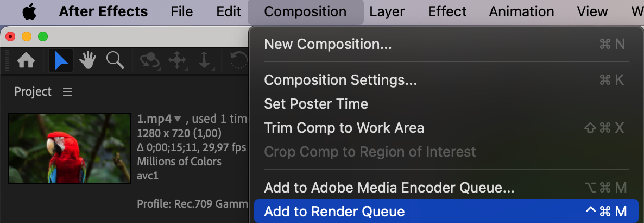
Task: Choose New Composition from the menu
Action: pyautogui.click(x=328, y=44)
